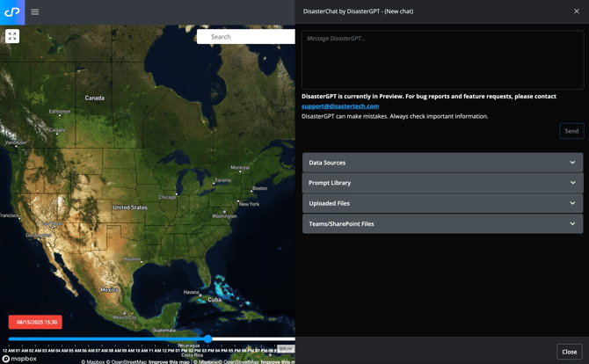Toggle the fullscreen map icon
This screenshot has width=589, height=364.
12,36
